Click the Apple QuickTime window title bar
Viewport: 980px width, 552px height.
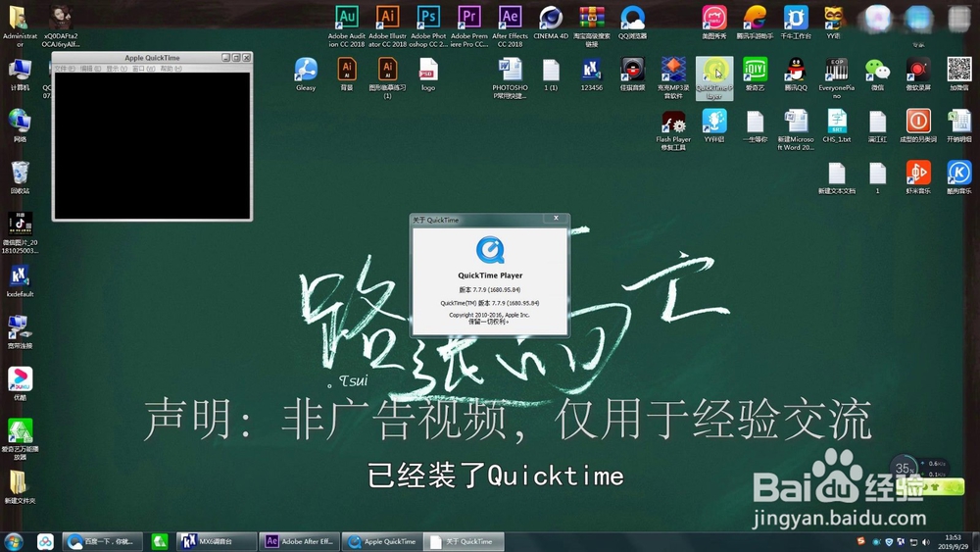pyautogui.click(x=153, y=58)
